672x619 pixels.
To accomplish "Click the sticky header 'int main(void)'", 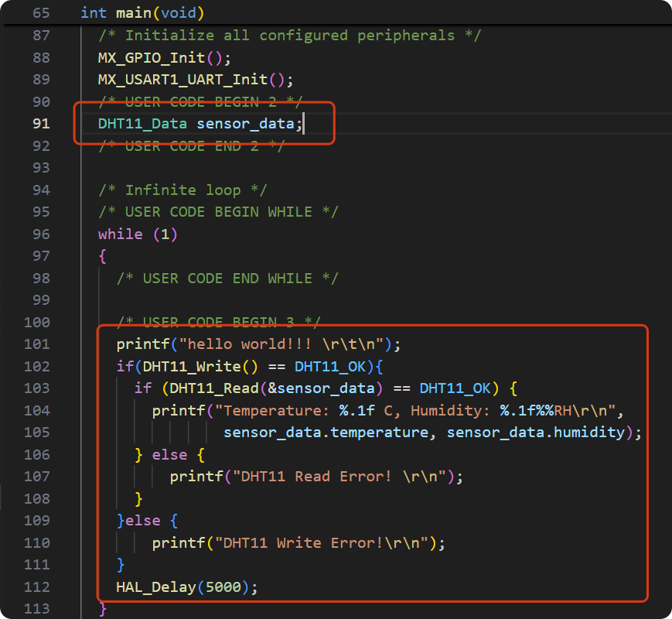I will point(142,13).
